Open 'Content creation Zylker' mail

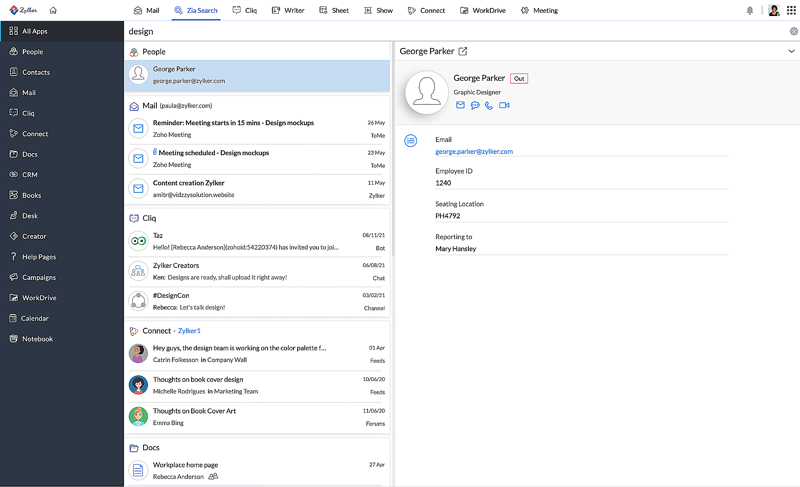coord(258,189)
